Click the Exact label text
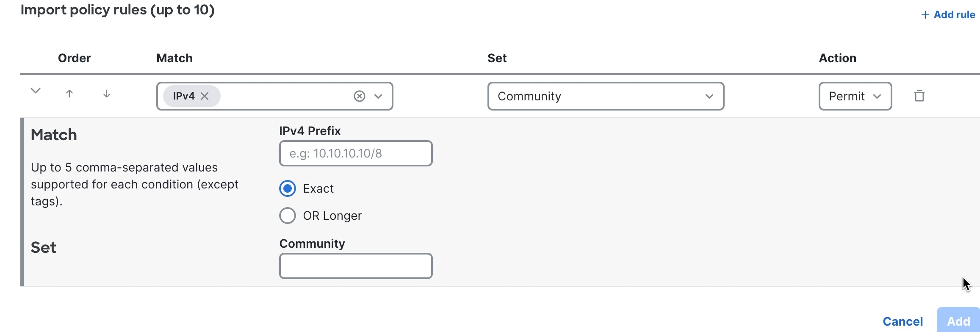This screenshot has height=332, width=980. pos(318,188)
